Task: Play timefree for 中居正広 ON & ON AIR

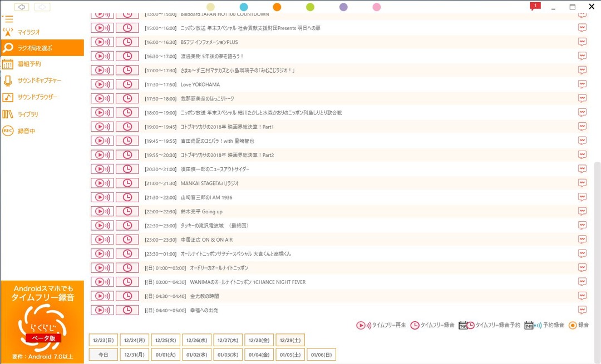Action: pos(102,240)
